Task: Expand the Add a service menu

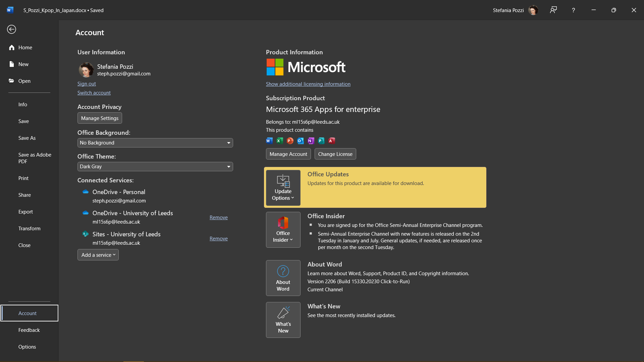Action: [98, 255]
